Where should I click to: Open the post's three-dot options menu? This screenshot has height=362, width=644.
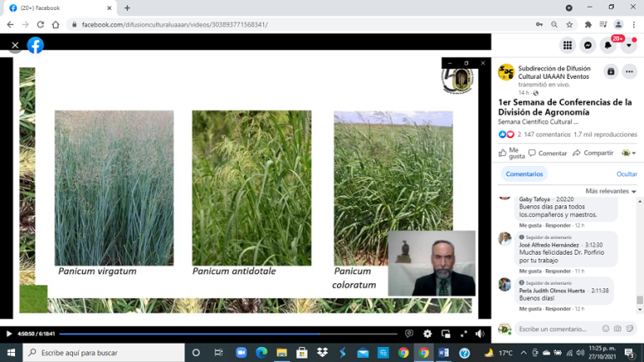630,72
